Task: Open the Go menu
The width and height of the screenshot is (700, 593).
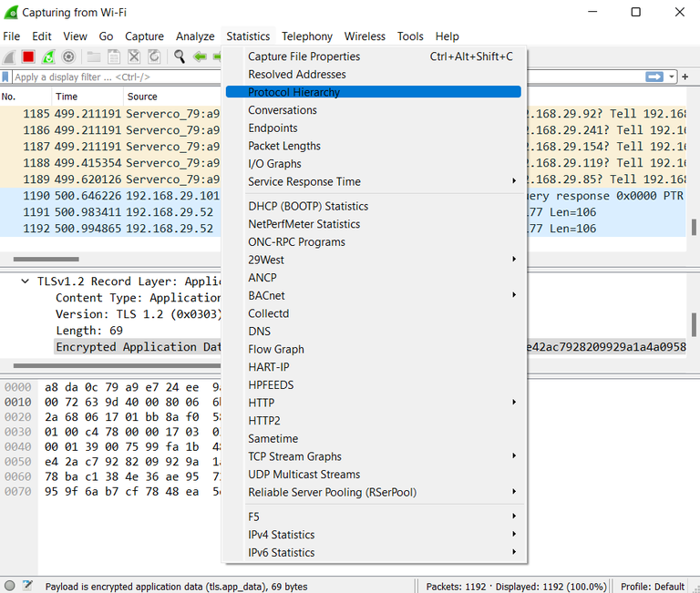Action: [106, 36]
